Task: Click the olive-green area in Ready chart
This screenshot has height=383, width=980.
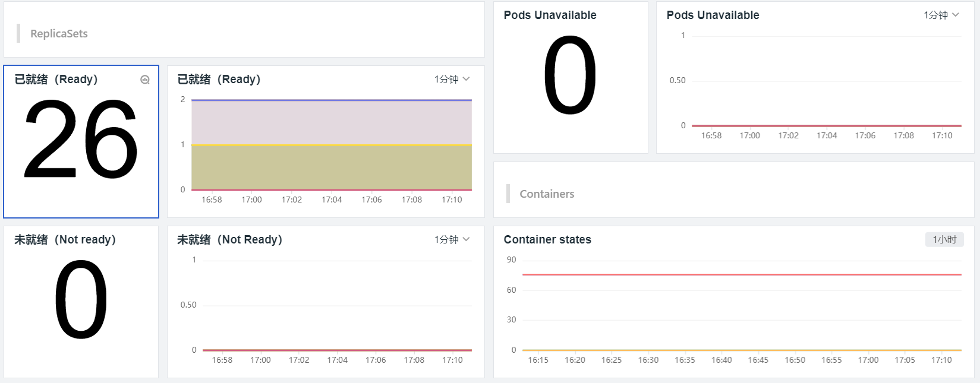Action: tap(331, 167)
